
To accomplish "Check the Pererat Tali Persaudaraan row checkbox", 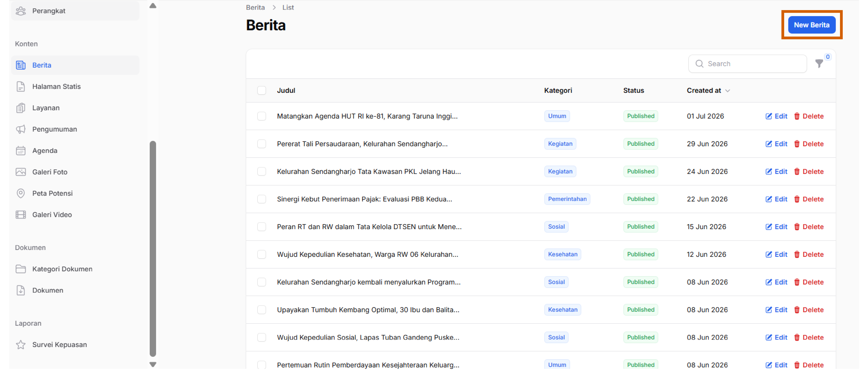I will pos(262,144).
